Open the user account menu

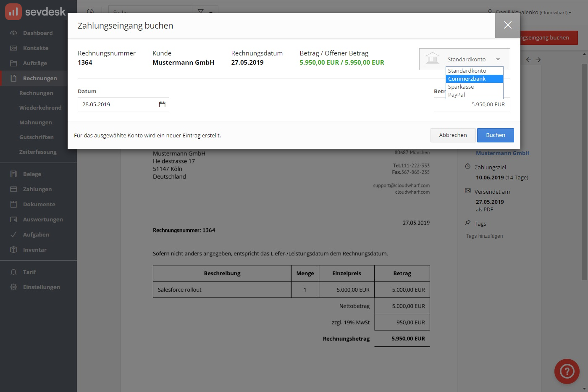pos(530,12)
